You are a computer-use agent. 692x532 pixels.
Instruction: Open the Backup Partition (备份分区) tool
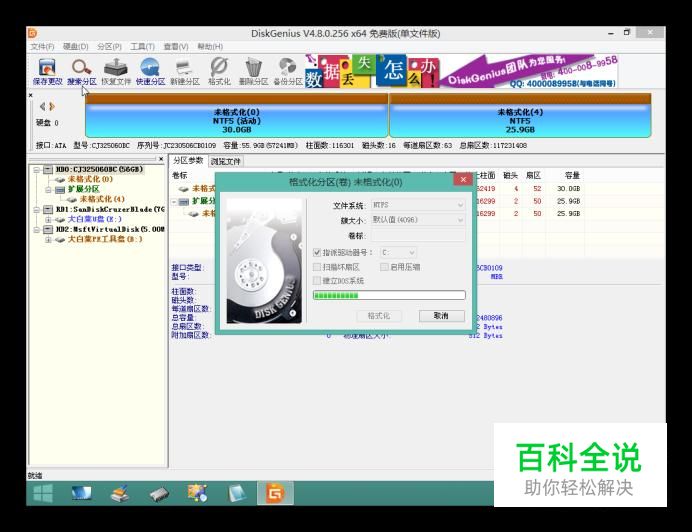tap(288, 71)
